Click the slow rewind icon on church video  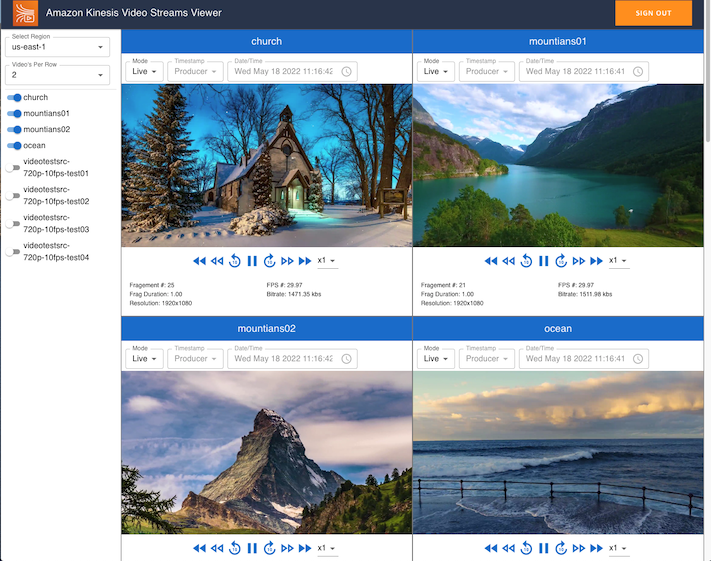[x=217, y=261]
